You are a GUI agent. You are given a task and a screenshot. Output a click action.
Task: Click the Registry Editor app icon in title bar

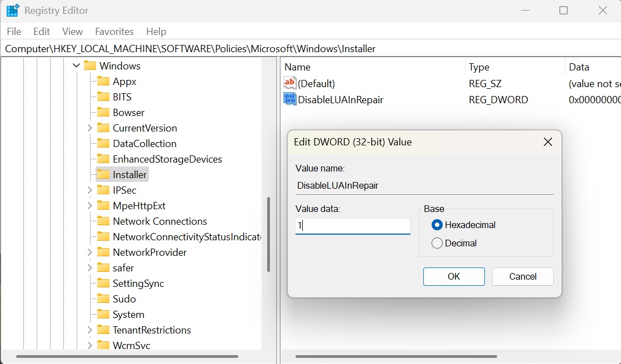(13, 11)
